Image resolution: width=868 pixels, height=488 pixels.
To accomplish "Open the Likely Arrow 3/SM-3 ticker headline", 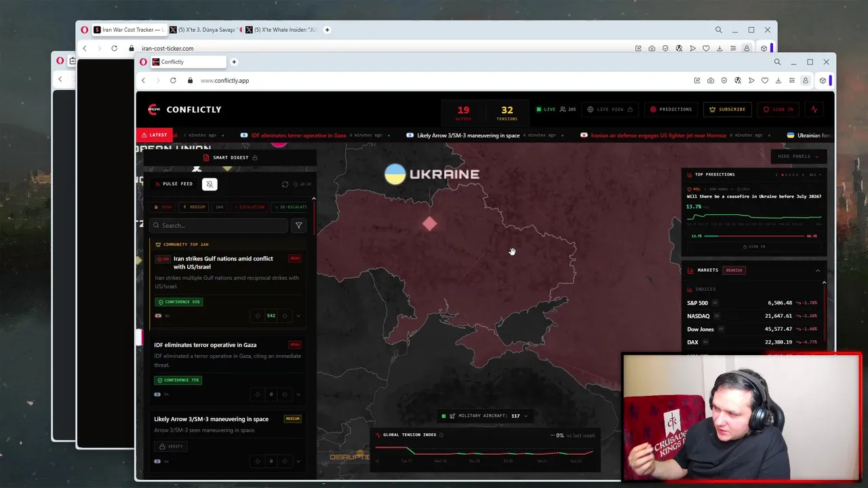I will click(468, 136).
